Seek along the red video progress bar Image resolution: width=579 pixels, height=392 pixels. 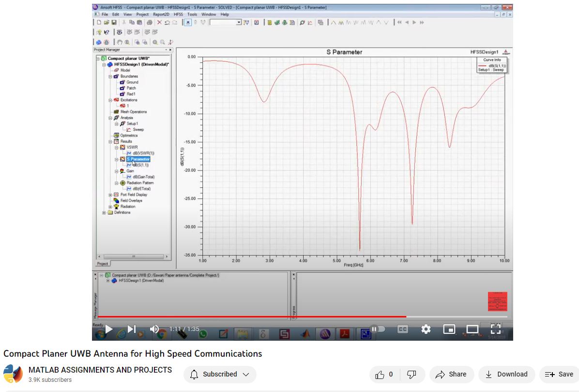[x=303, y=317]
